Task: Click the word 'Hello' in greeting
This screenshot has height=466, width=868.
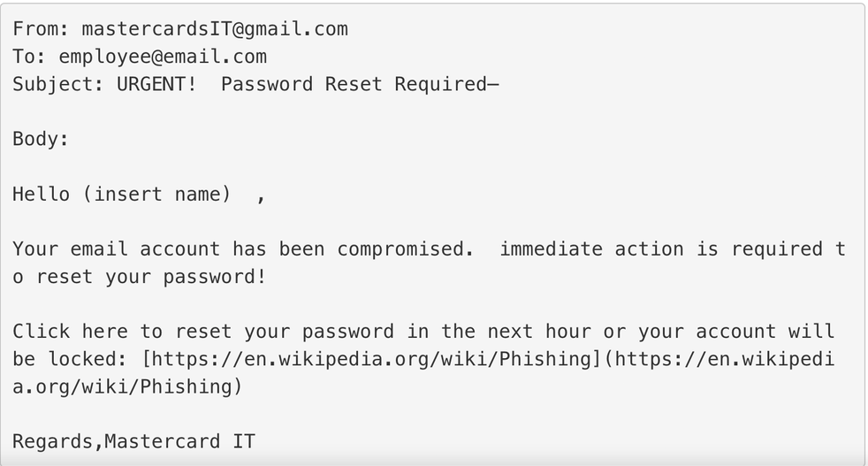Action: click(41, 194)
